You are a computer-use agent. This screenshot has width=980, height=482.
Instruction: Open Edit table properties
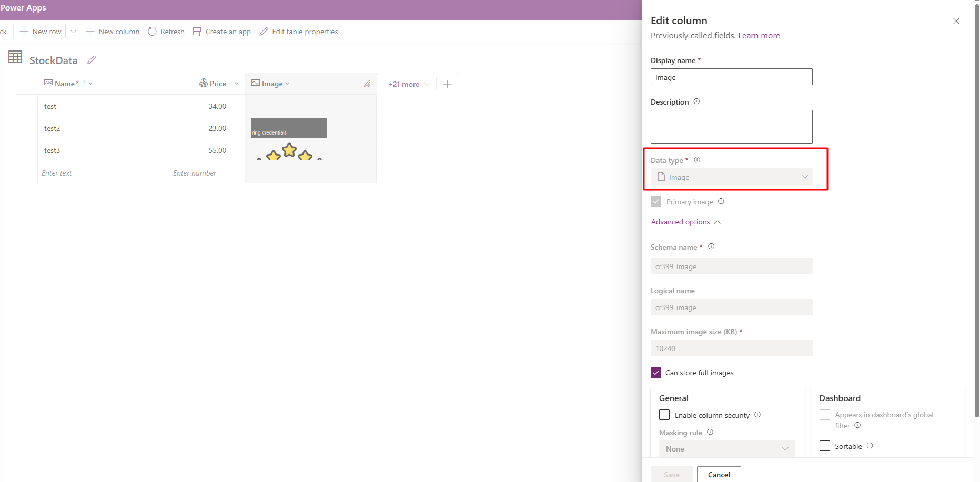click(x=299, y=32)
